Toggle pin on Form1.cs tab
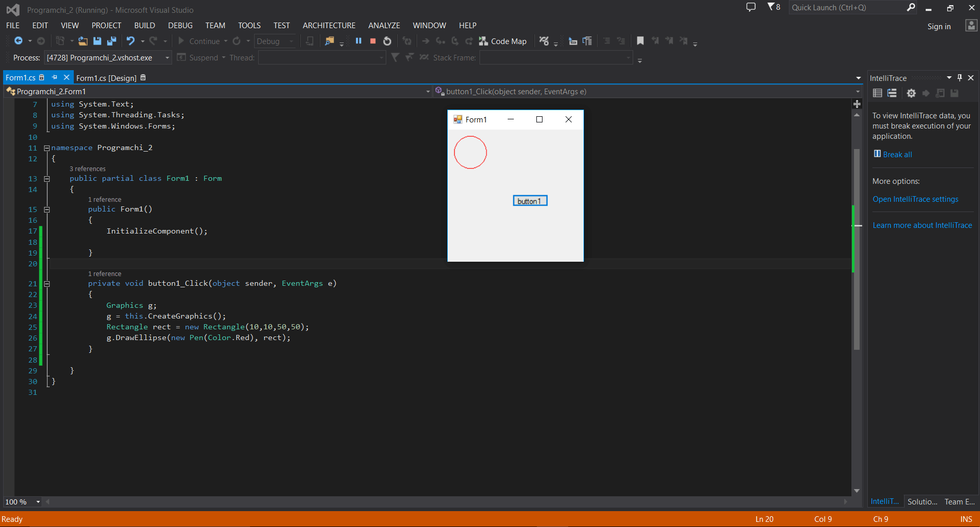Viewport: 980px width, 527px height. coord(54,77)
